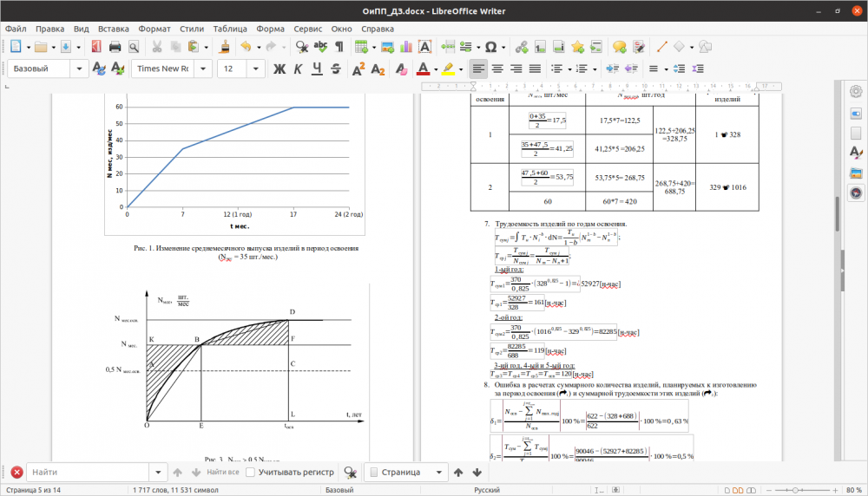This screenshot has width=868, height=496.
Task: Expand the font size dropdown
Action: 257,69
